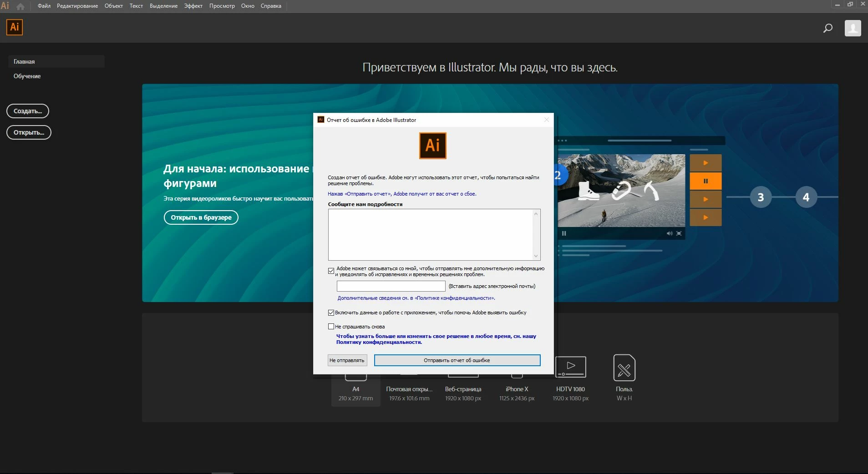The width and height of the screenshot is (868, 474).
Task: Open the Эффект menu
Action: [193, 6]
